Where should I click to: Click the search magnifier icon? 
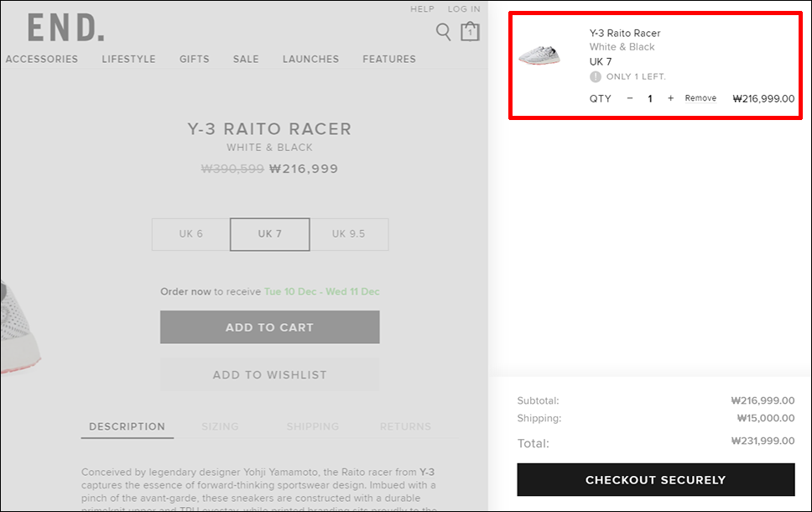[x=443, y=32]
